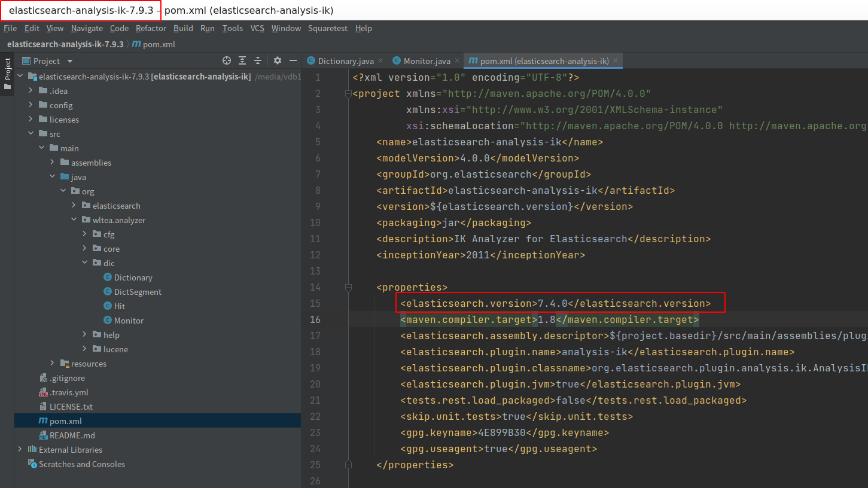Open the Project panel settings gear
This screenshot has width=868, height=488.
click(278, 60)
